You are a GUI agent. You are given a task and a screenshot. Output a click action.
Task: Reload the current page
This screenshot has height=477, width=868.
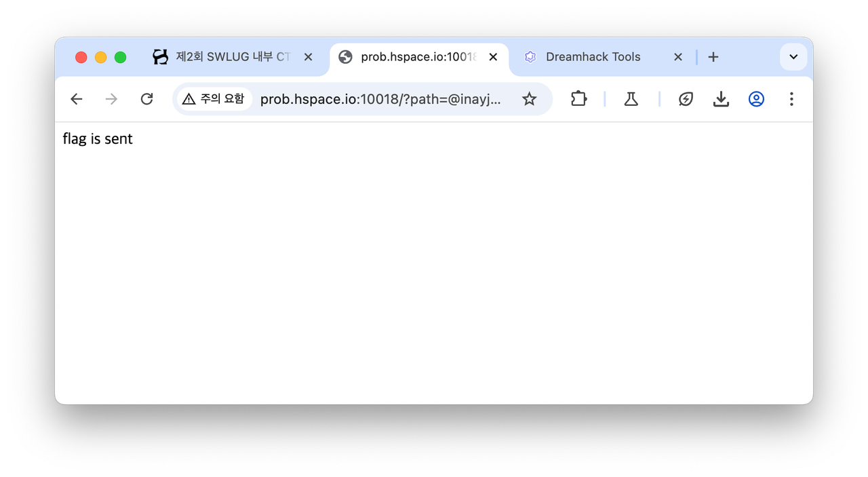pyautogui.click(x=146, y=99)
